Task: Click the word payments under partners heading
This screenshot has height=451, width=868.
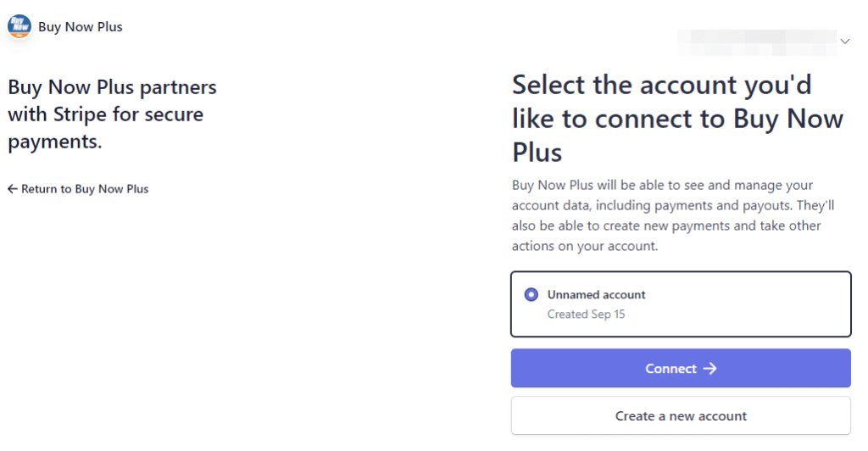Action: point(55,142)
